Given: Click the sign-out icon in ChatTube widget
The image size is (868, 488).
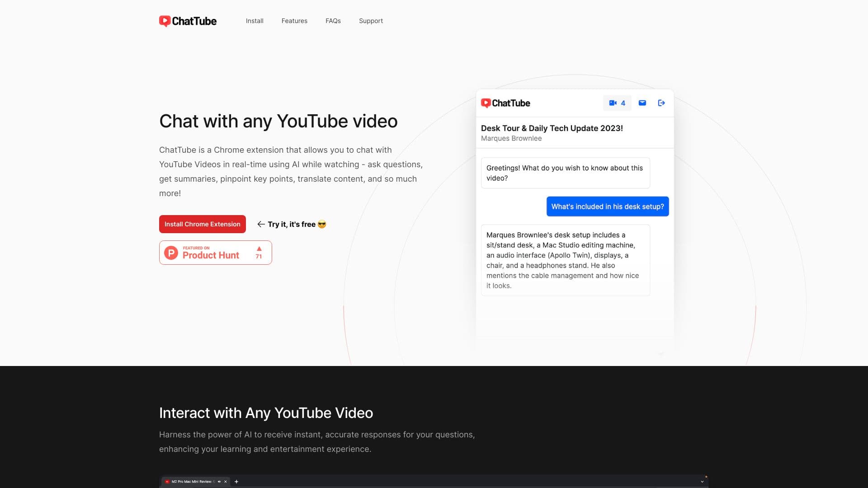Looking at the screenshot, I should pos(661,103).
